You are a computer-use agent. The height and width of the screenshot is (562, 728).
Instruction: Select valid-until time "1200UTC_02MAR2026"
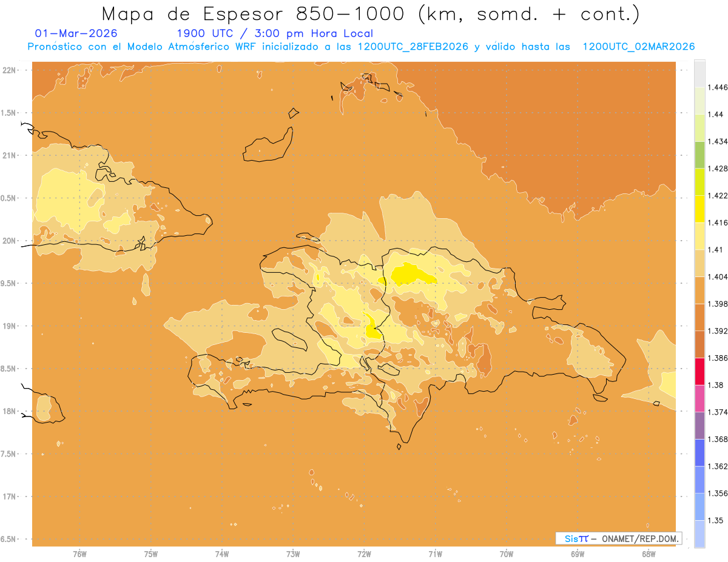point(639,47)
